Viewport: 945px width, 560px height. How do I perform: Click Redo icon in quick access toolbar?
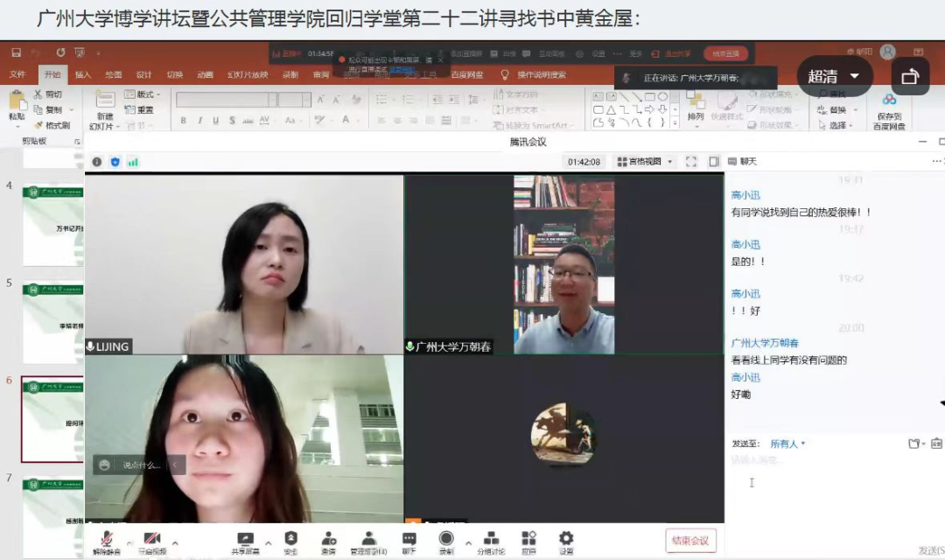[60, 52]
